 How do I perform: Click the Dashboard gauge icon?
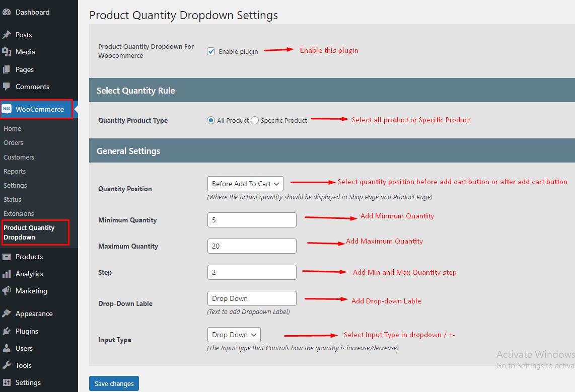click(7, 12)
